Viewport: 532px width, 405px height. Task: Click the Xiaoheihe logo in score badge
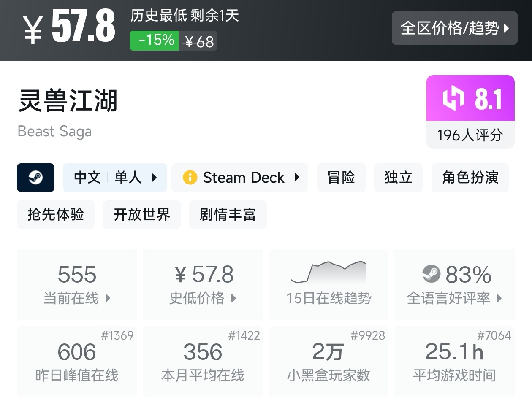[453, 98]
